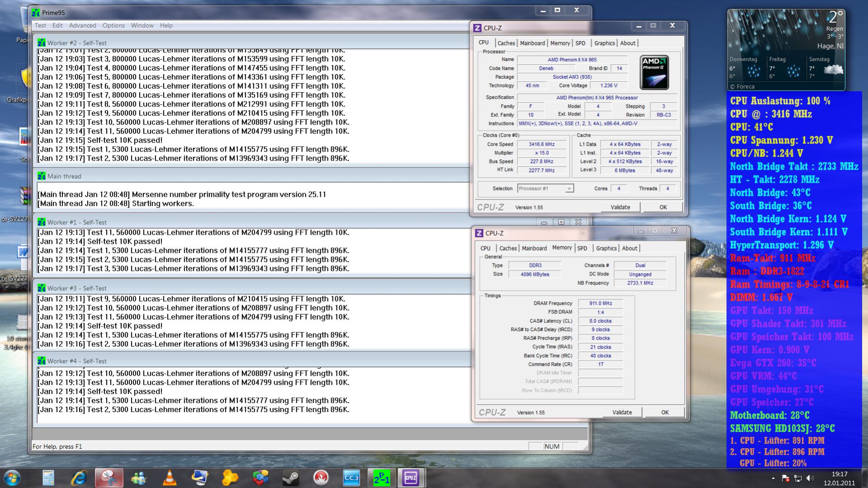868x488 pixels.
Task: Click the Worker #1 window icon
Action: (x=42, y=222)
